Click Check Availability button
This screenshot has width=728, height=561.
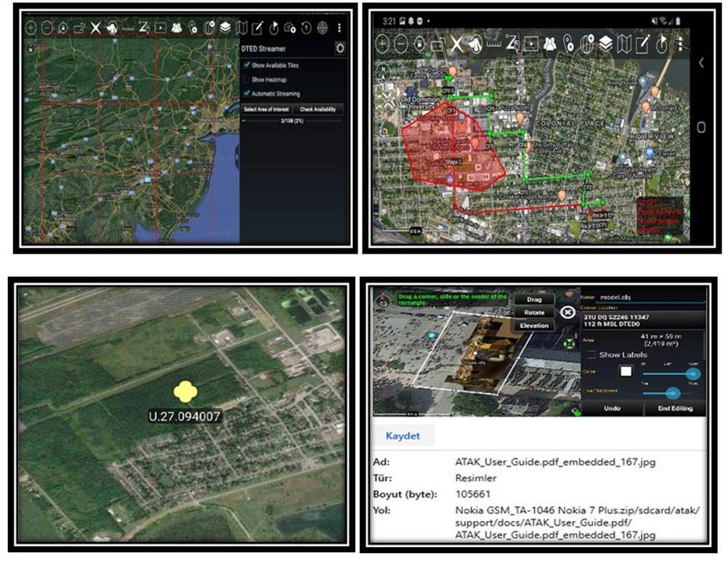point(318,109)
